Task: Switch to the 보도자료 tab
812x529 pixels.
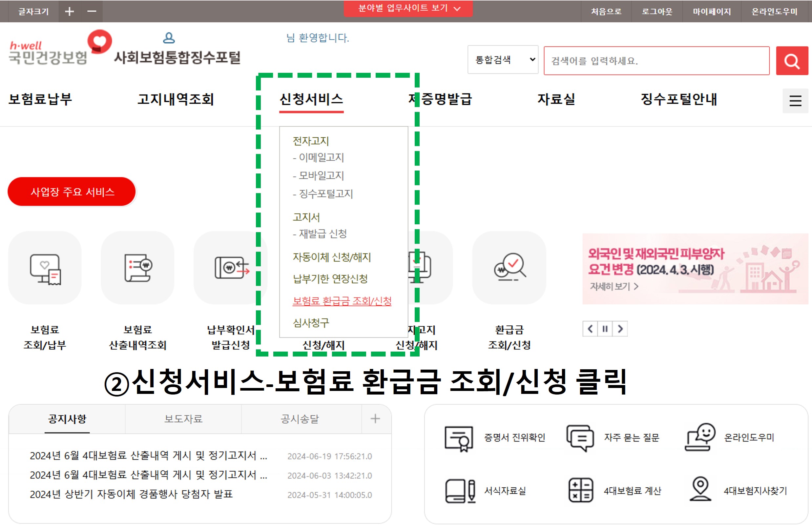Action: [183, 419]
